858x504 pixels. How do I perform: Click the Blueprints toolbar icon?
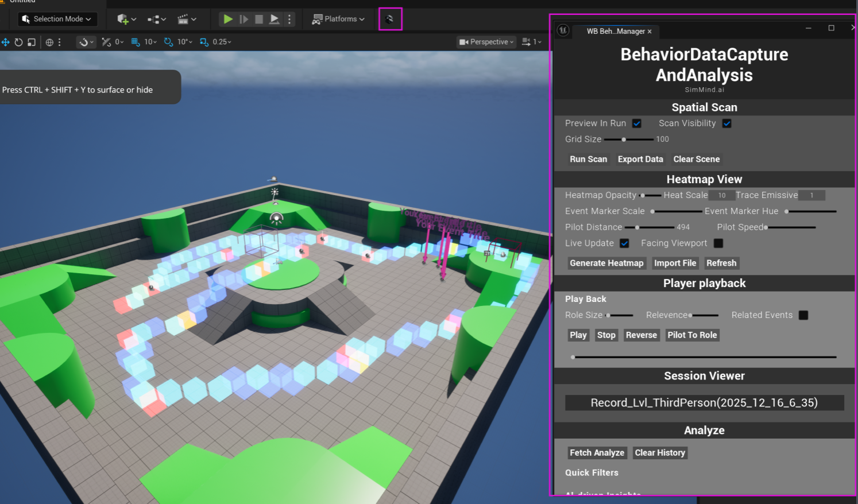(153, 19)
